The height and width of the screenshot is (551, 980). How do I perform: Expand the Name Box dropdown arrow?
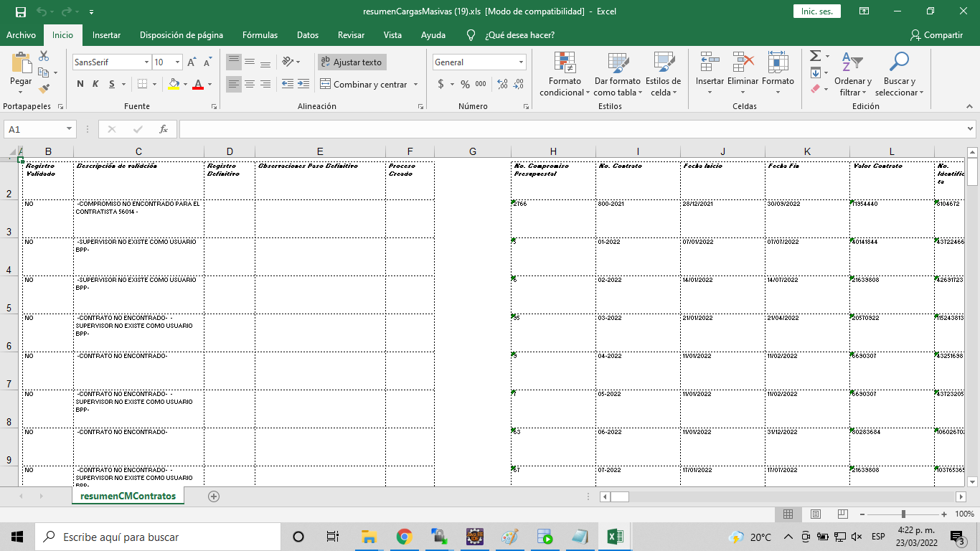[70, 129]
